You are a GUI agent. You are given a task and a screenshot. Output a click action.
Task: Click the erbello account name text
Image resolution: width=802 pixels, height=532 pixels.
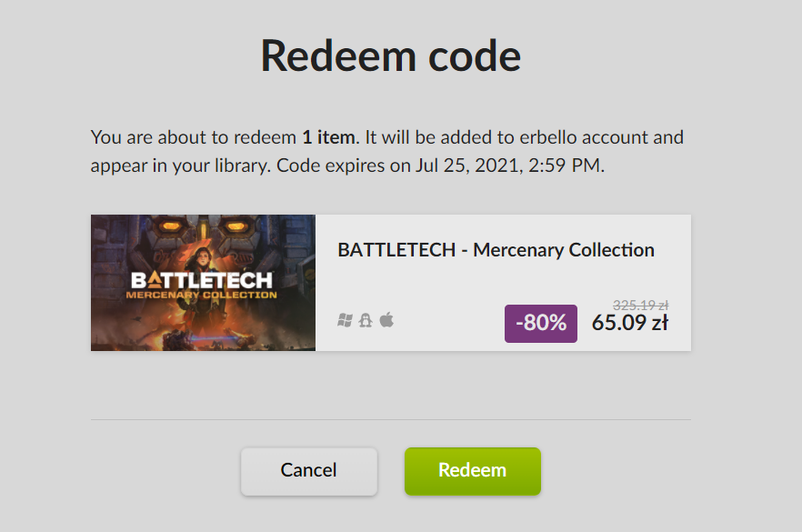(x=548, y=137)
